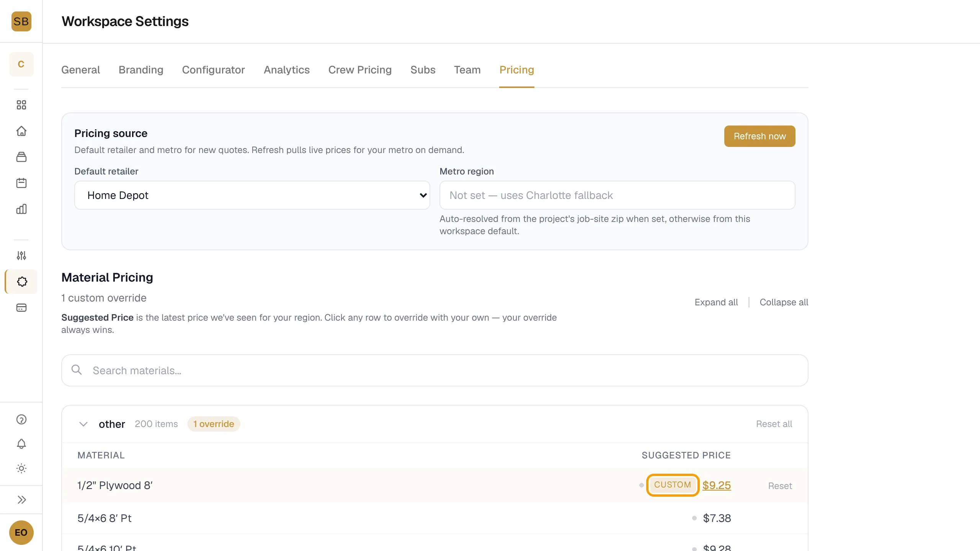Open the notifications bell icon
This screenshot has height=551, width=980.
[21, 444]
